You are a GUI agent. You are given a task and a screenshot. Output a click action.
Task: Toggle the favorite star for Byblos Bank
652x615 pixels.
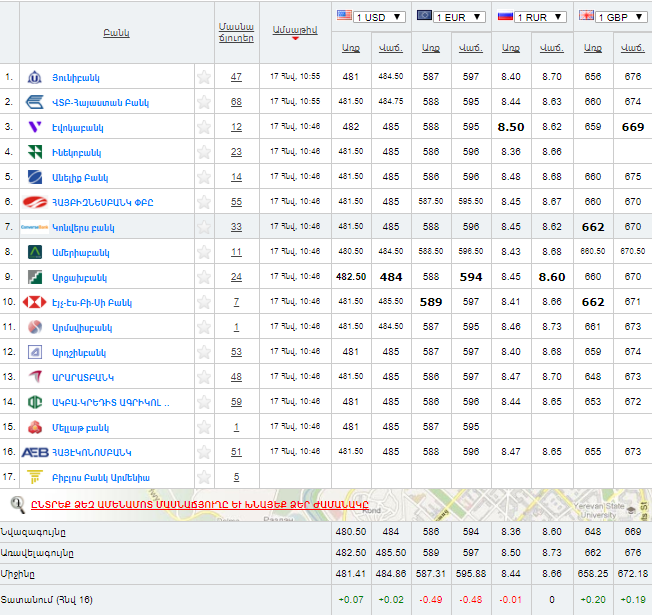pyautogui.click(x=204, y=477)
